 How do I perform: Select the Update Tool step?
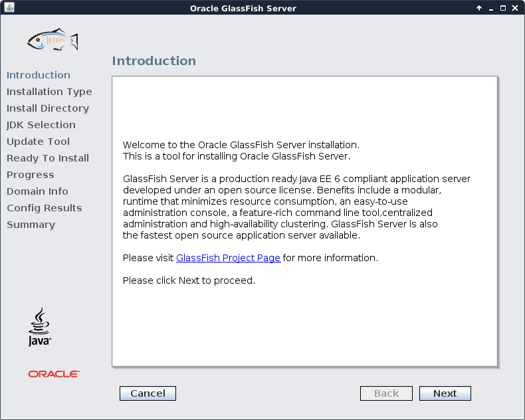(x=38, y=142)
